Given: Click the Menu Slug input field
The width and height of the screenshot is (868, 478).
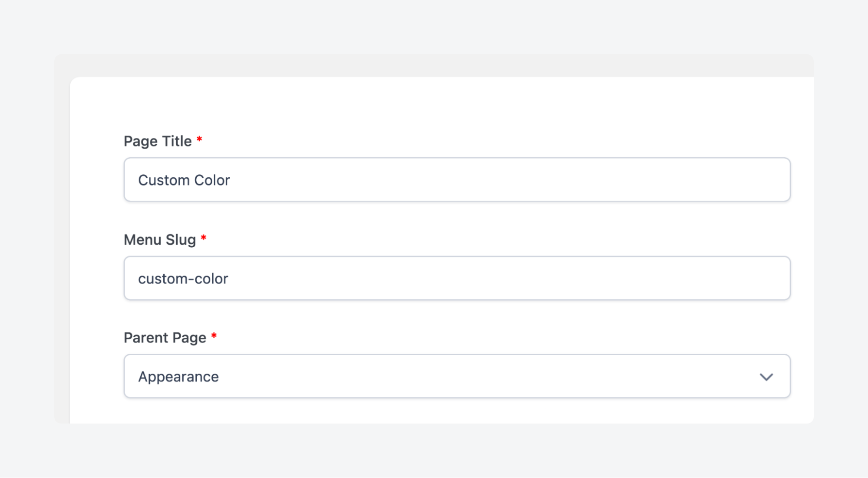Looking at the screenshot, I should pos(456,278).
